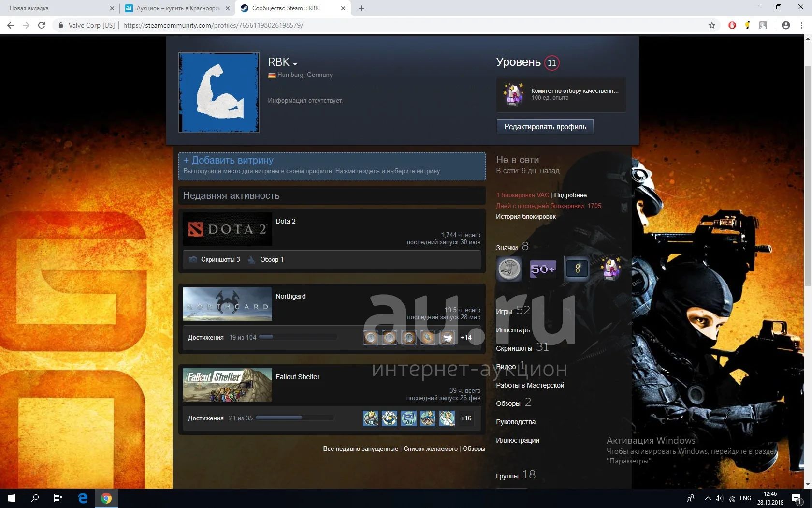812x508 pixels.
Task: Click the years of service 8 badge
Action: pos(577,269)
